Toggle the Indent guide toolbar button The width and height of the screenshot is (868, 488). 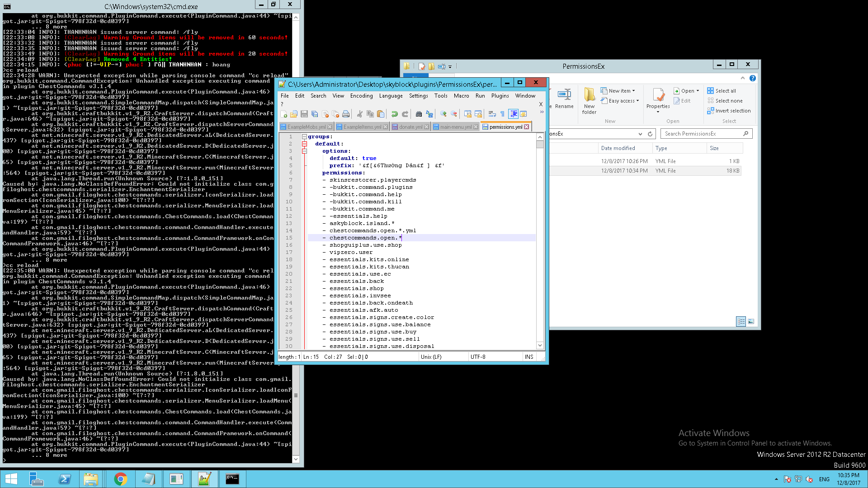(513, 114)
